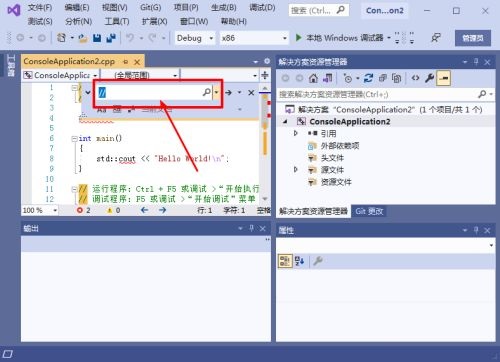
Task: Close the find box with X
Action: click(x=251, y=92)
